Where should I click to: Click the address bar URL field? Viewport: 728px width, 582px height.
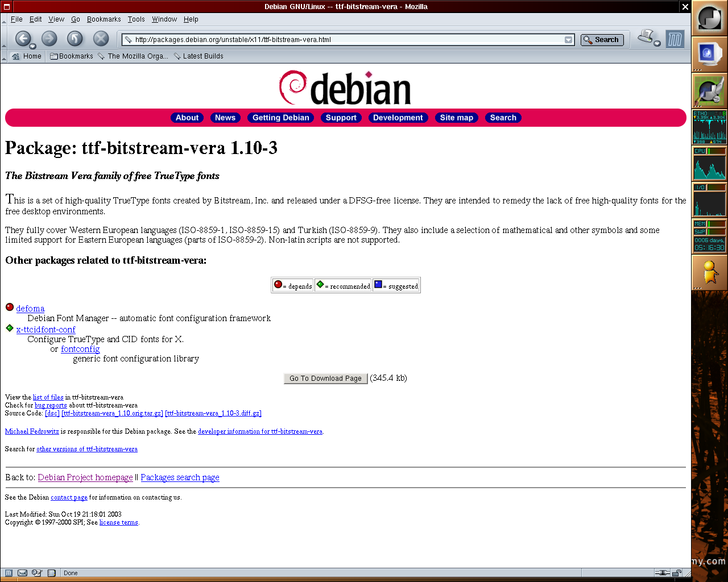click(x=348, y=40)
